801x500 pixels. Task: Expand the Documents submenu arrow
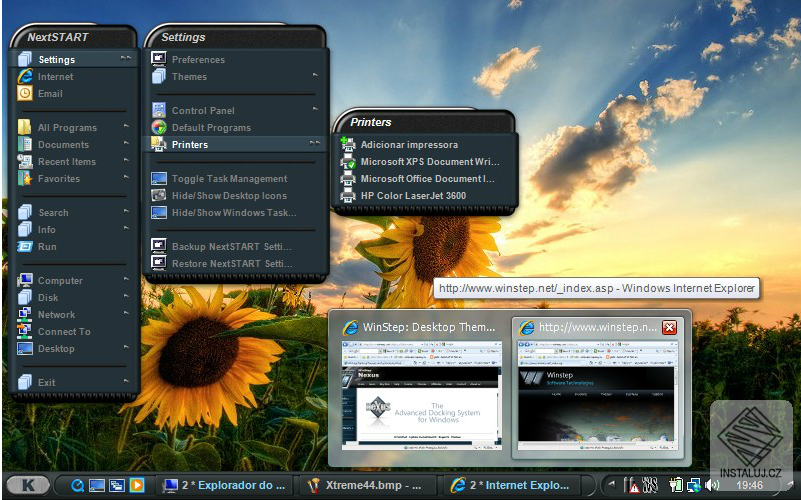coord(126,143)
